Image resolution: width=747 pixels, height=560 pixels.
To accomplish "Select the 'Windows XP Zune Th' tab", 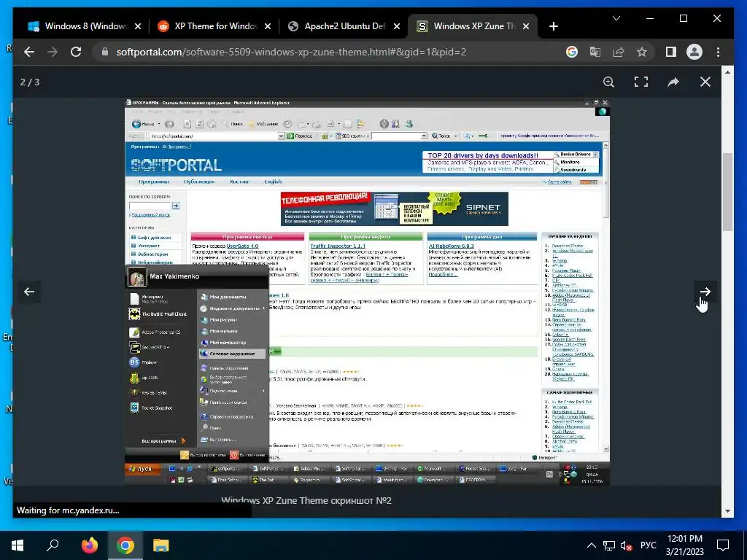I will tap(473, 26).
